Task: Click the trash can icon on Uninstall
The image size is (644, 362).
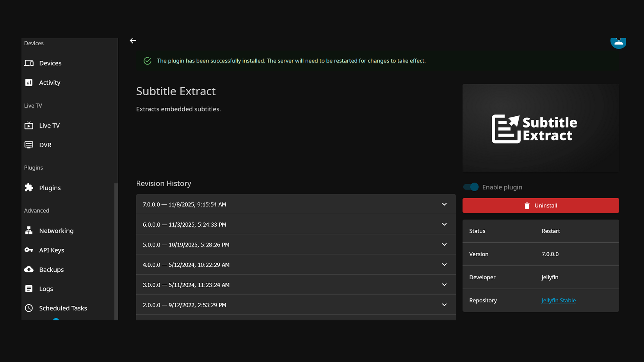Action: point(527,206)
